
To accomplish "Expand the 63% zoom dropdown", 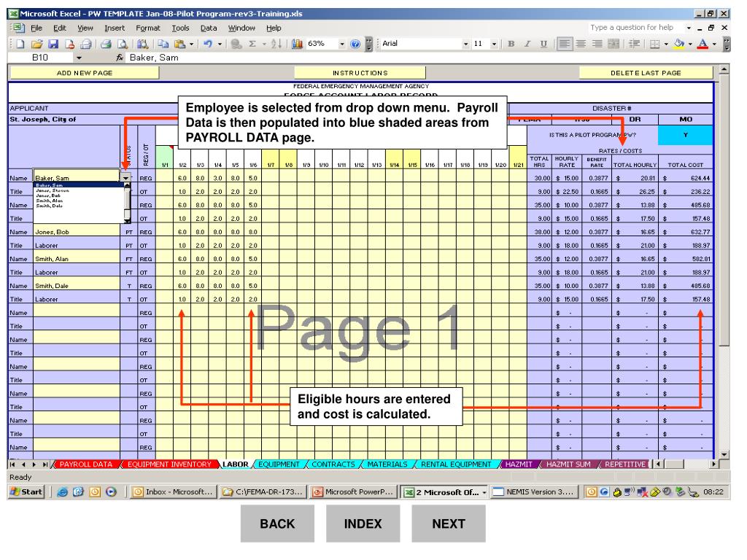I will tap(342, 44).
